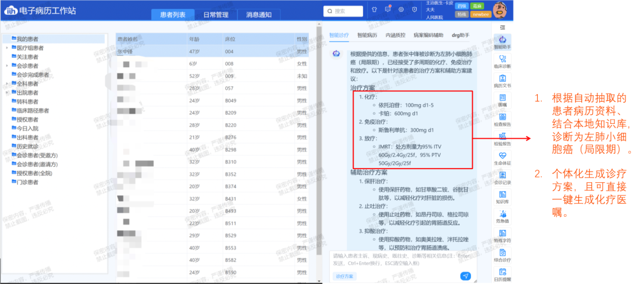This screenshot has height=284, width=644.
Task: Click the 患者姓名 column header
Action: coord(151,39)
